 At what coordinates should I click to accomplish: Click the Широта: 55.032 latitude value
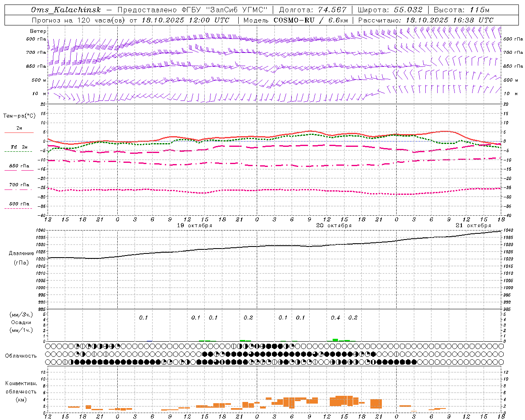pyautogui.click(x=390, y=10)
